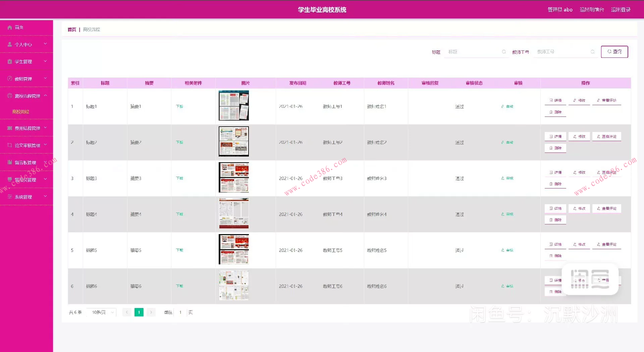Click 查看评论 for the 标题2 row
The height and width of the screenshot is (352, 644).
607,136
